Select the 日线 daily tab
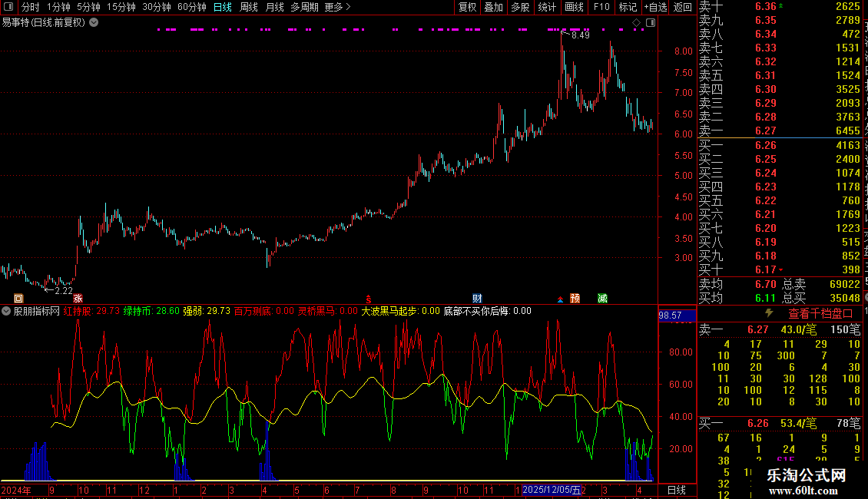The height and width of the screenshot is (499, 868). (223, 7)
